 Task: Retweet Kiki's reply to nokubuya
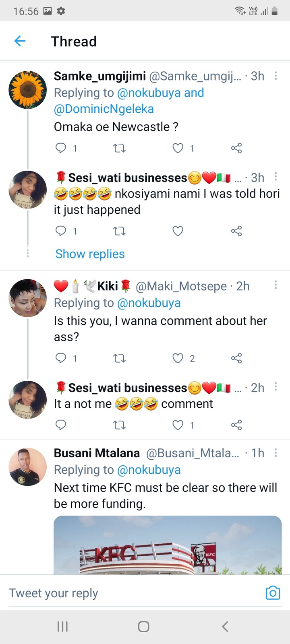point(119,358)
